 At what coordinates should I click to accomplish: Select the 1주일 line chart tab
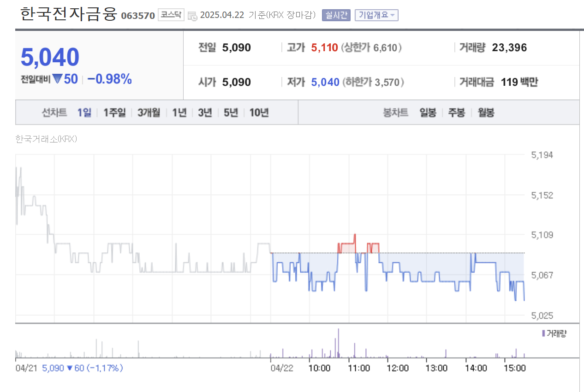(x=114, y=113)
